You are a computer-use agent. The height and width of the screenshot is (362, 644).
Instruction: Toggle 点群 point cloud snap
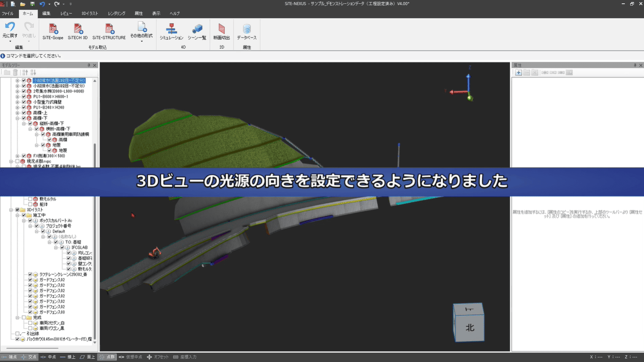click(x=107, y=357)
